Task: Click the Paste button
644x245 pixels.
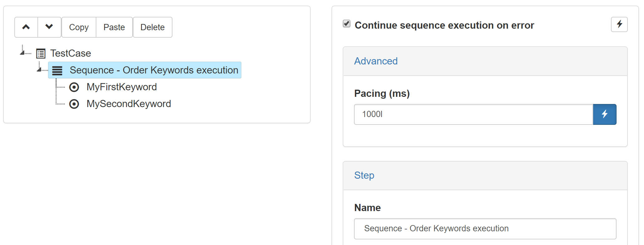Action: tap(114, 27)
